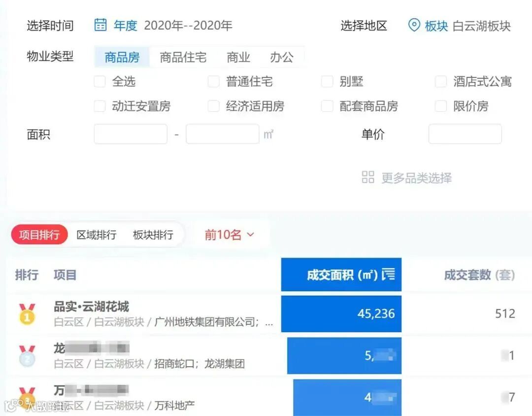
Task: Click the maximum 面积 input field
Action: (223, 134)
